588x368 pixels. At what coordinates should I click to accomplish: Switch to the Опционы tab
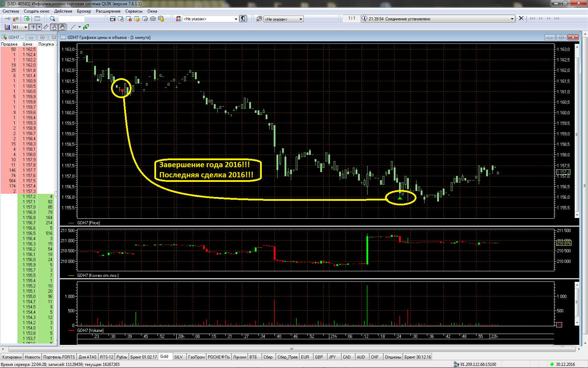click(x=393, y=357)
